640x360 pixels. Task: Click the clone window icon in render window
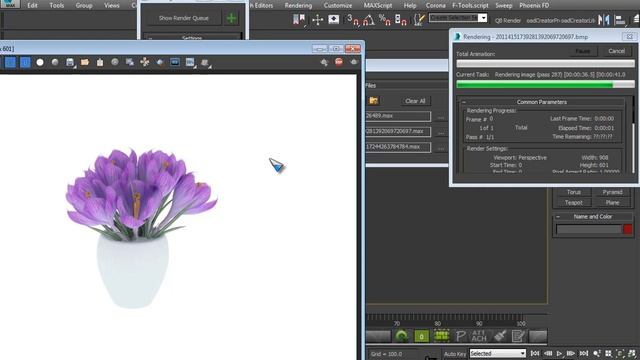(x=130, y=62)
